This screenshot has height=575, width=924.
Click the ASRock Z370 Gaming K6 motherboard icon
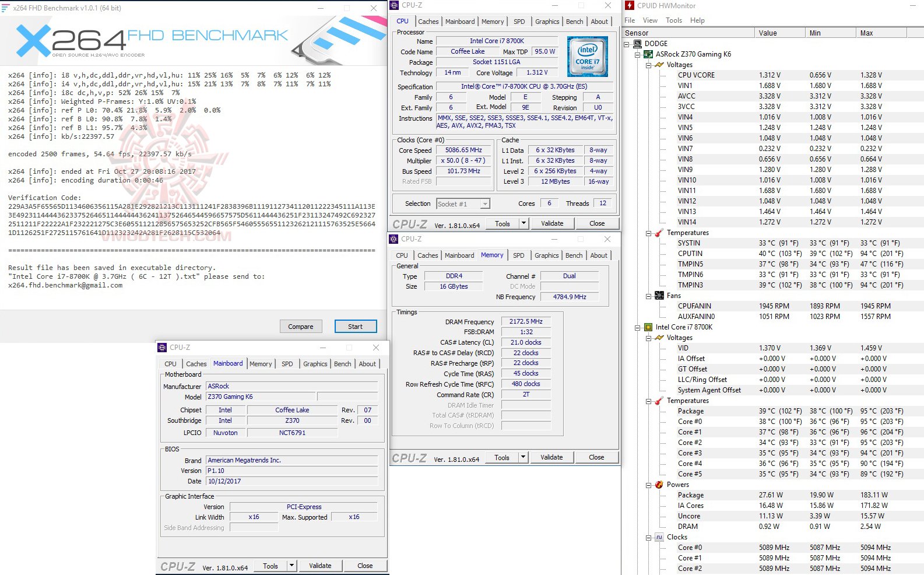pos(648,54)
